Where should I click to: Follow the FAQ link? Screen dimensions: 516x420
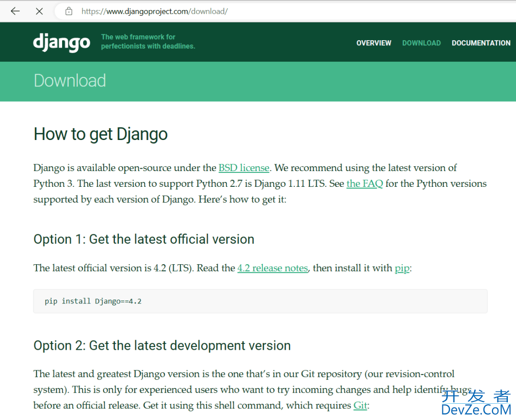[365, 183]
